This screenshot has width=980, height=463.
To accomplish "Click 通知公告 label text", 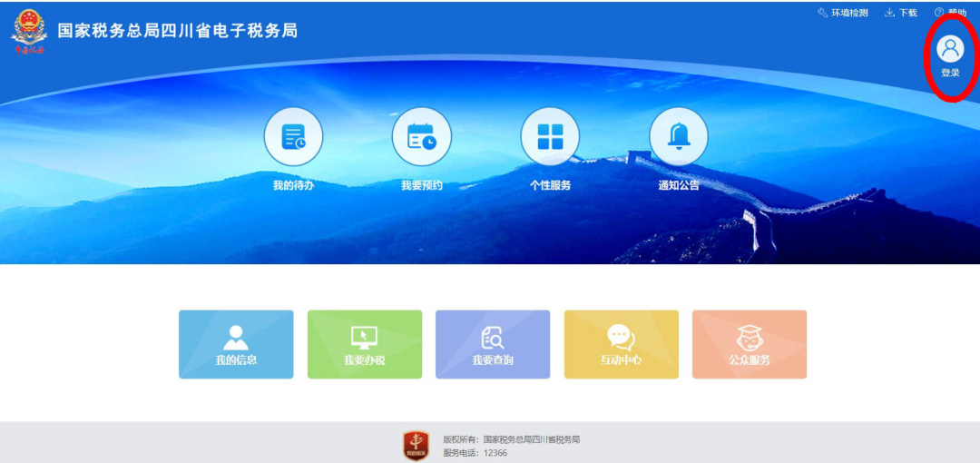I will click(679, 186).
